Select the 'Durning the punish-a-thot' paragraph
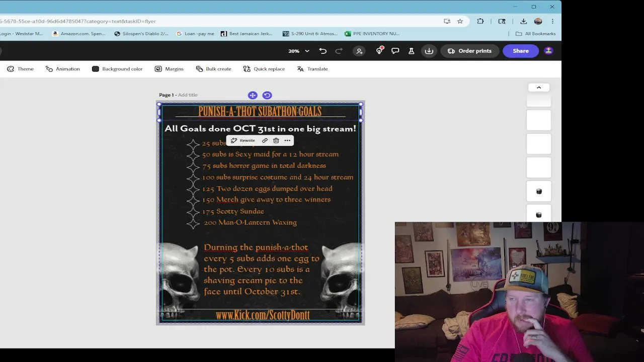This screenshot has width=644, height=362. point(261,269)
